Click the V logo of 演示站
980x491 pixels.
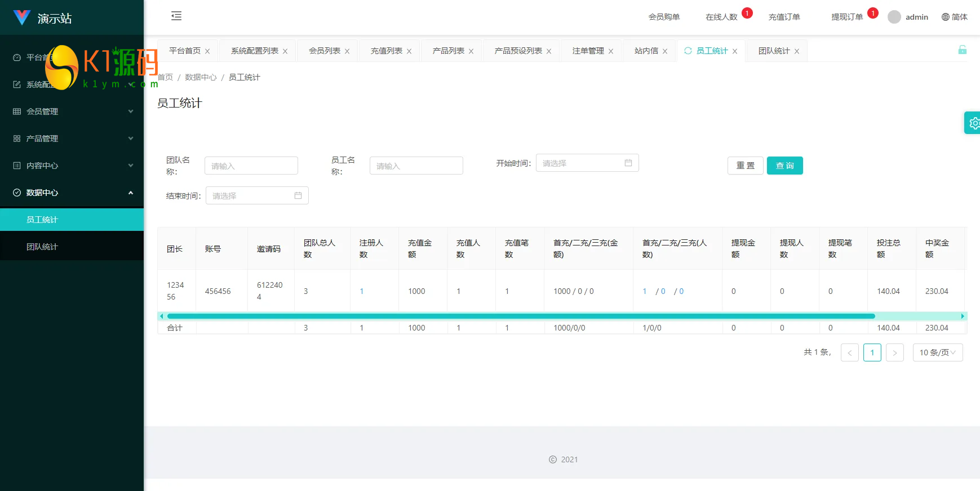[21, 17]
